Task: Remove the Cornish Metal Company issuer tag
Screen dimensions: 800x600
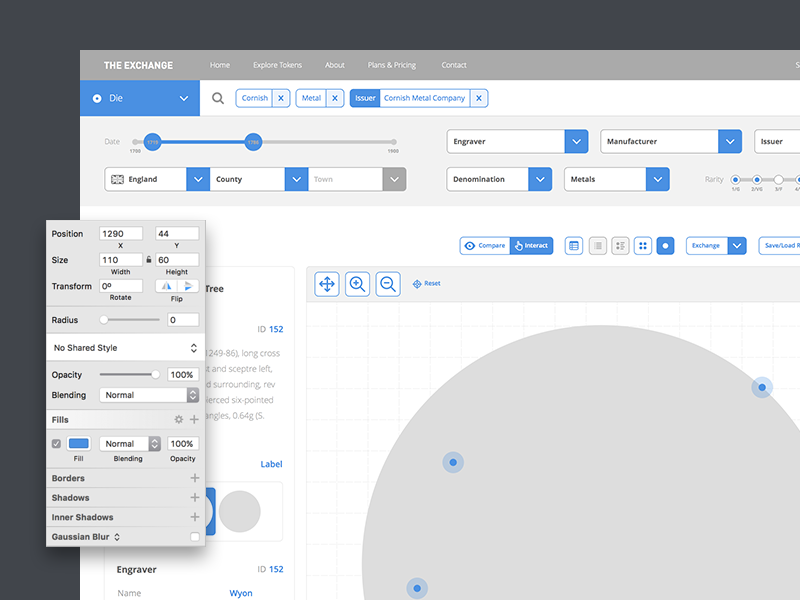Action: point(479,98)
